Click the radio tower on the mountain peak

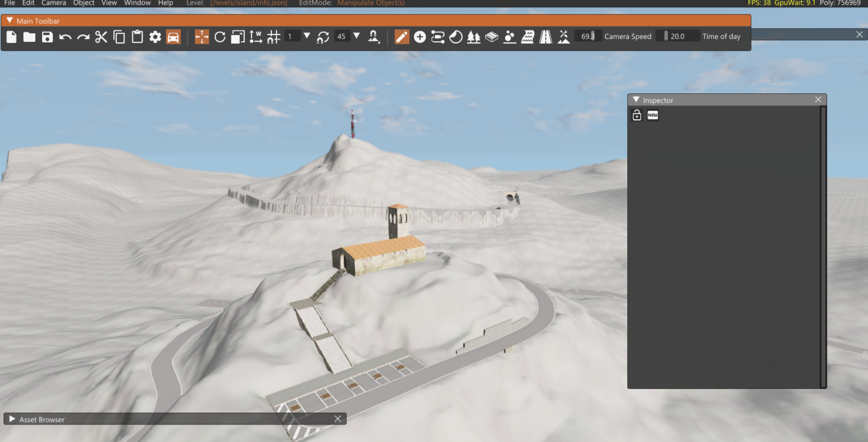pyautogui.click(x=352, y=123)
